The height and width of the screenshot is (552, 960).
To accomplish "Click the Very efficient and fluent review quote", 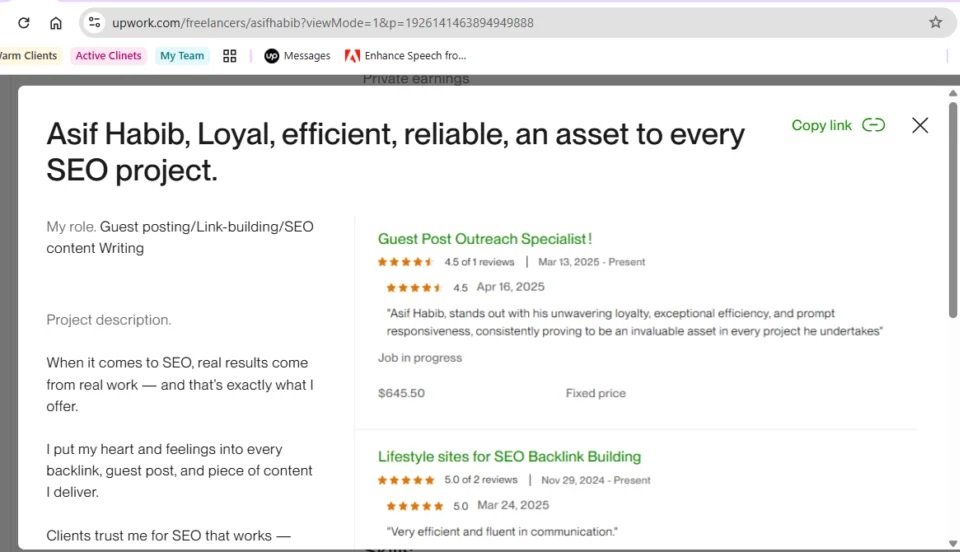I will (x=502, y=531).
